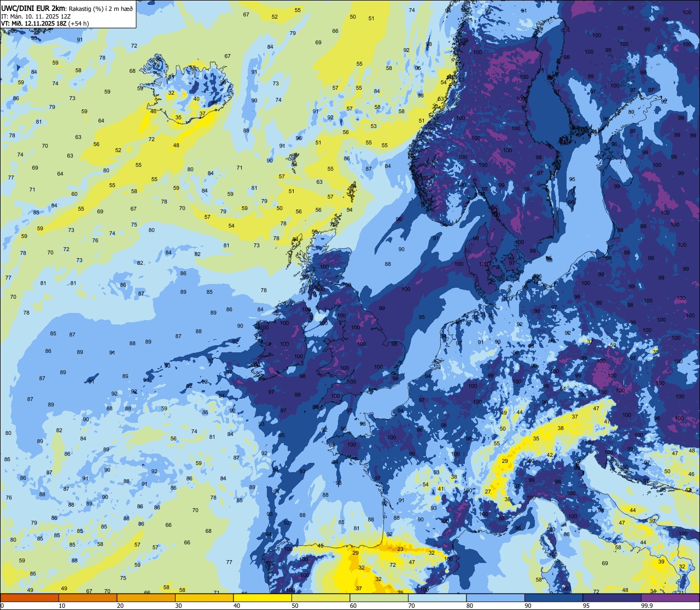Click the 20–30 legend color segment

(146, 598)
